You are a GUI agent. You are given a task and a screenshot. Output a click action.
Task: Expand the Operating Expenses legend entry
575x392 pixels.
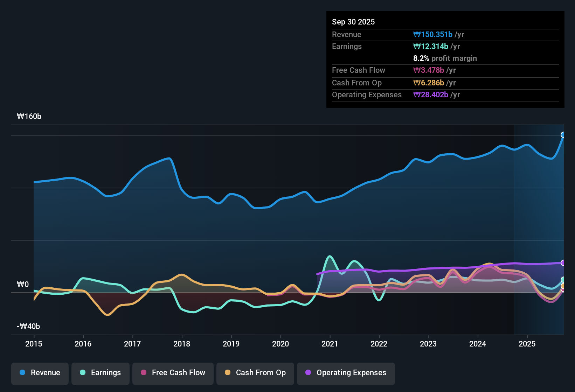(x=346, y=373)
